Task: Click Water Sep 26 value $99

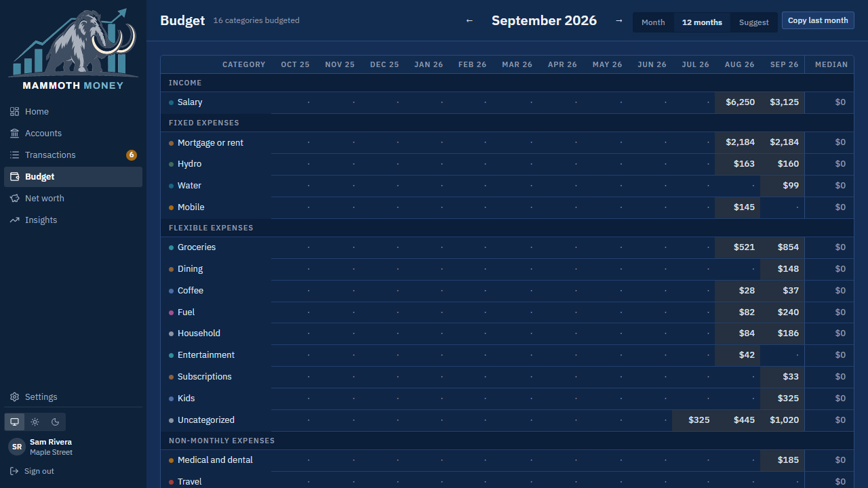Action: click(x=783, y=186)
